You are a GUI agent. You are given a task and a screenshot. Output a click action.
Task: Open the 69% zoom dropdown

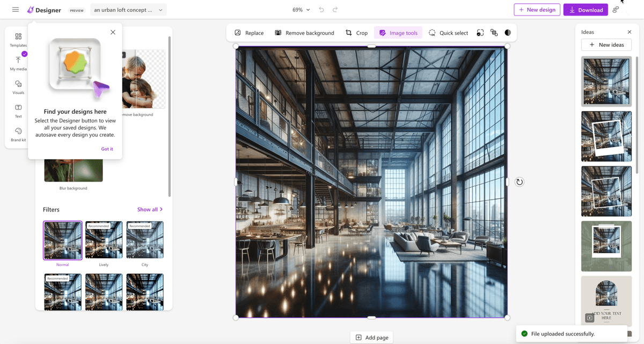(x=301, y=10)
